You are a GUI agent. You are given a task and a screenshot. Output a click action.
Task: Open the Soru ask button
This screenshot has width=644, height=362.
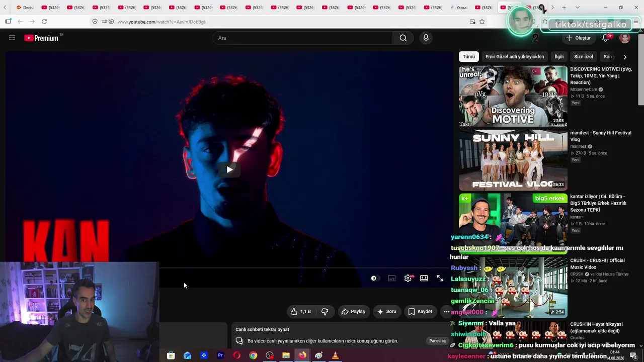(x=387, y=312)
